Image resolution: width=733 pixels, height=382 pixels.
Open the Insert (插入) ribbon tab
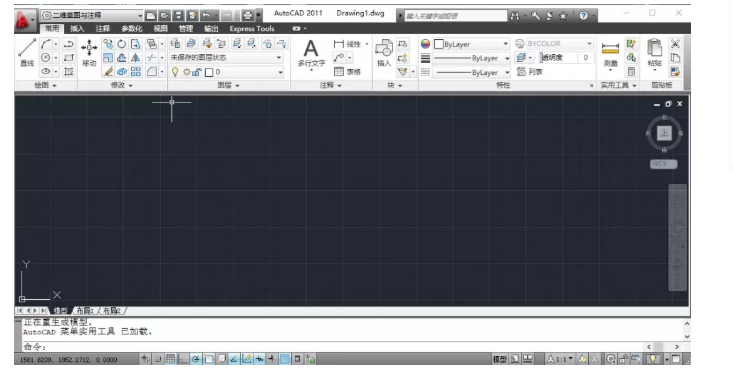coord(77,29)
